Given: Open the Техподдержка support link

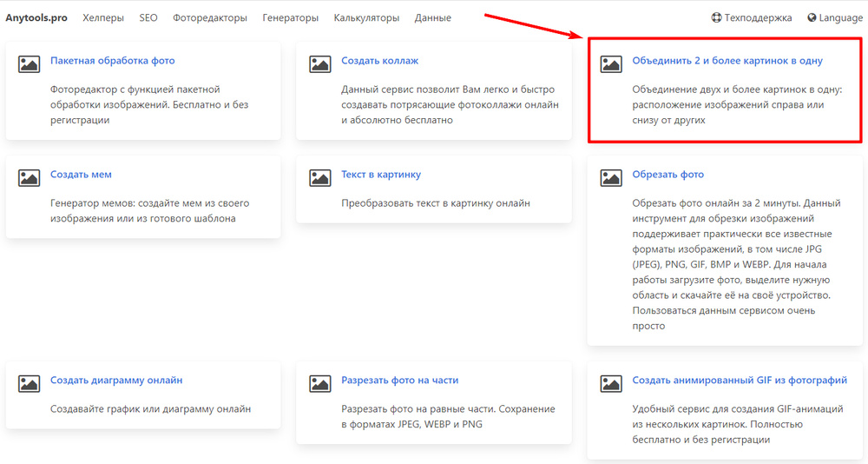Looking at the screenshot, I should coord(751,17).
